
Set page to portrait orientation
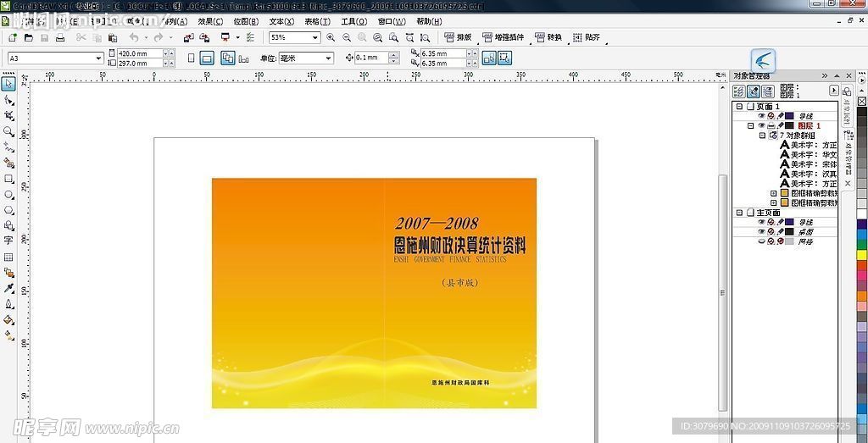(x=191, y=58)
